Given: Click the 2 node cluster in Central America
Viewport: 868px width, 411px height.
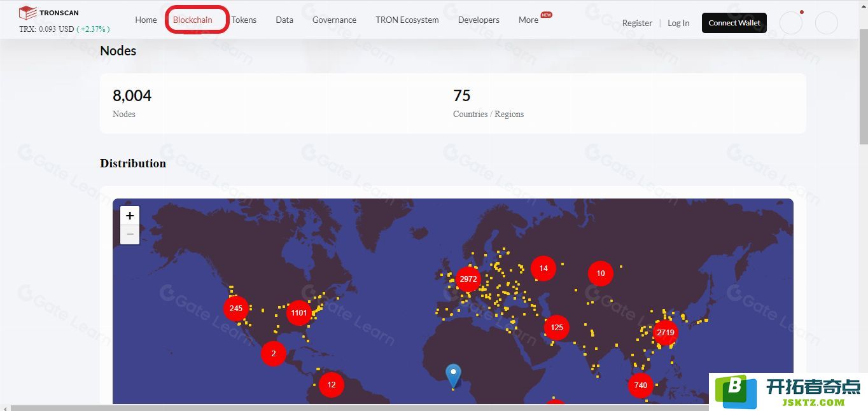Looking at the screenshot, I should click(x=274, y=354).
